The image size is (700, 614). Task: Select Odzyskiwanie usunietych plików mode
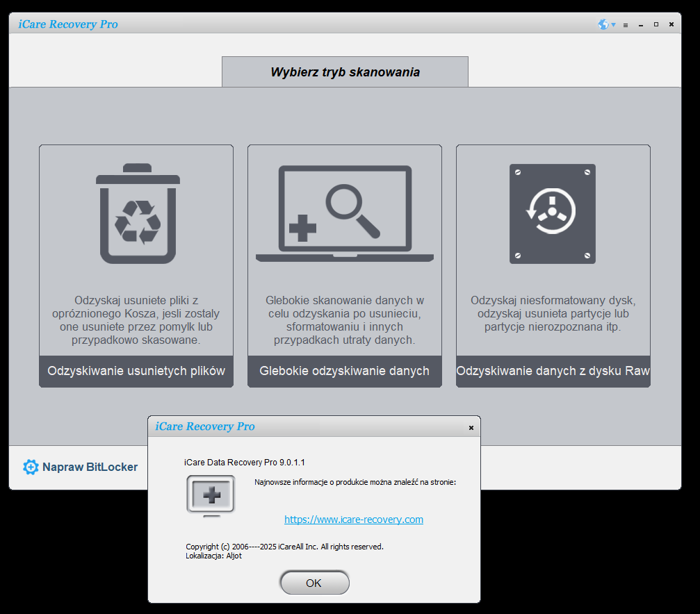(x=136, y=372)
